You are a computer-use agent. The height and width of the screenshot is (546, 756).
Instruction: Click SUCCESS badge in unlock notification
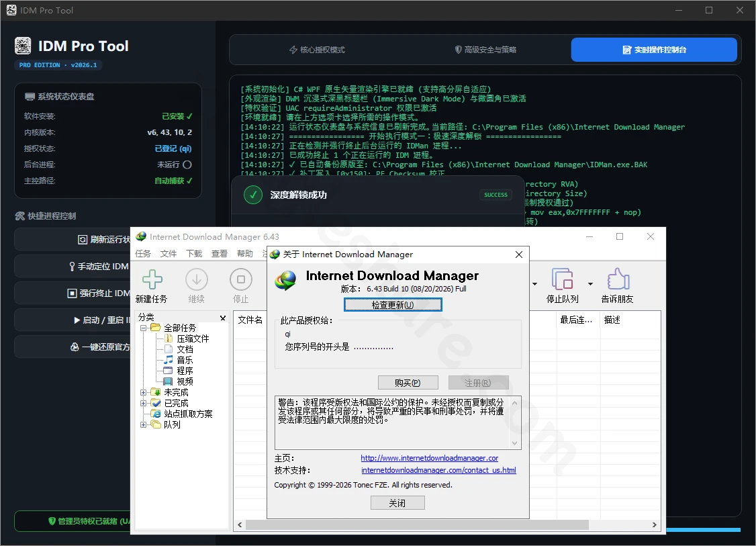[x=495, y=194]
